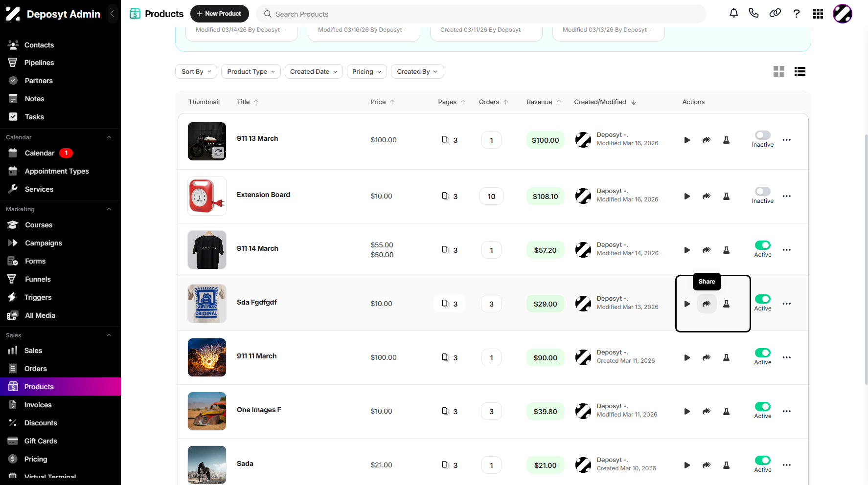Screen dimensions: 868x485
Task: Expand the Created Date filter
Action: [314, 71]
